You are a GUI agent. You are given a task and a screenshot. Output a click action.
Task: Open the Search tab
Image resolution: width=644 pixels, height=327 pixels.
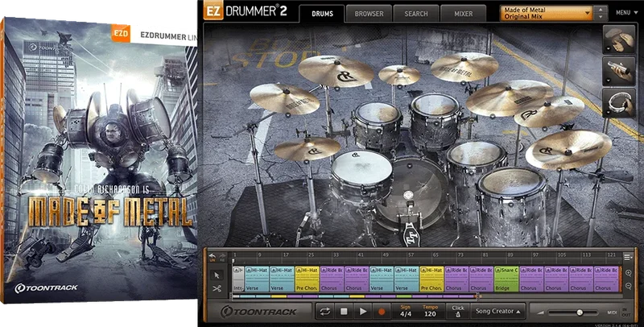coord(416,14)
